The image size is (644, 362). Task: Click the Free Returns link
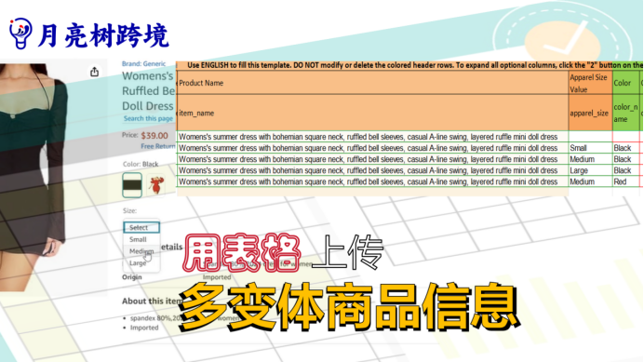click(x=157, y=146)
